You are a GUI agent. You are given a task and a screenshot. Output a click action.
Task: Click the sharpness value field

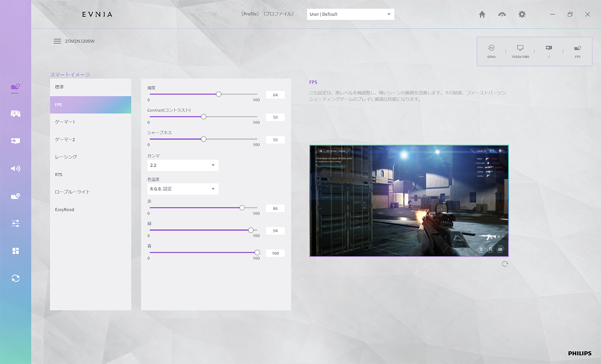coord(275,140)
